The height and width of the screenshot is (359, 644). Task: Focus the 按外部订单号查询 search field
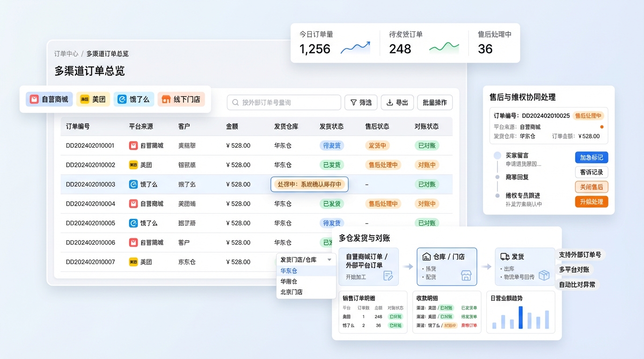click(x=288, y=102)
